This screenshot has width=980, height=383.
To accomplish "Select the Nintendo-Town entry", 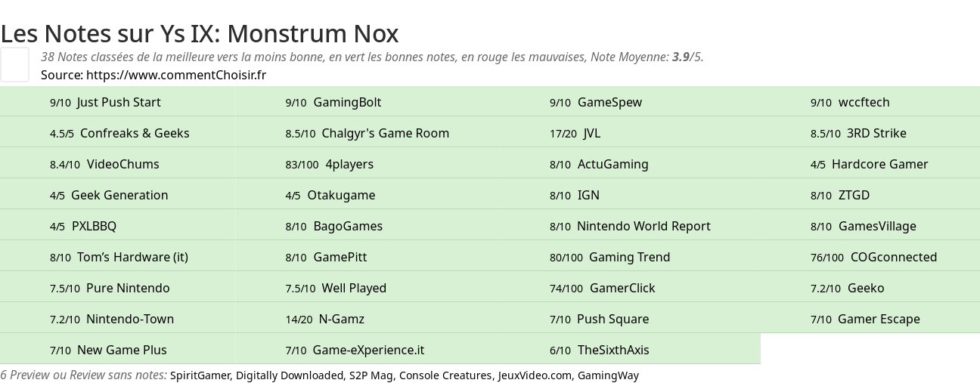I will [x=130, y=319].
